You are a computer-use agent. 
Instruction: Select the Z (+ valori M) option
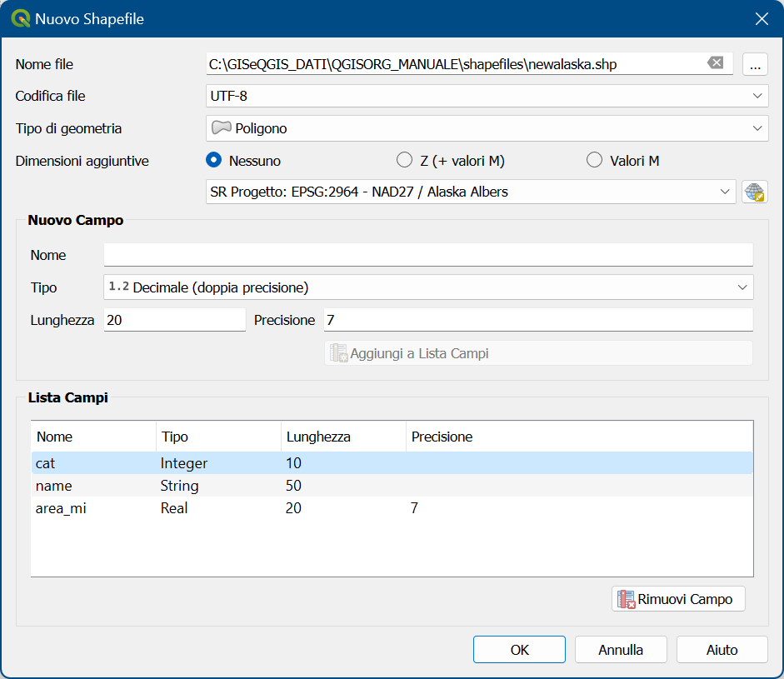(x=451, y=161)
